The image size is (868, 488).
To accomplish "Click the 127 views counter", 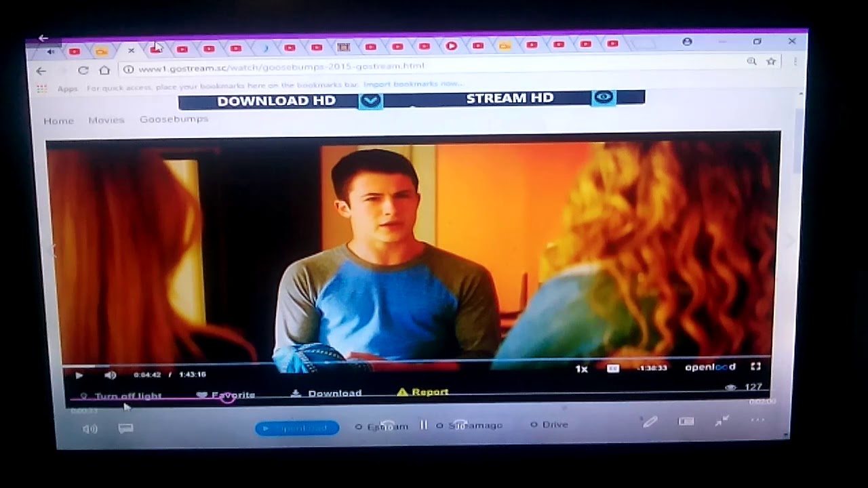I will pyautogui.click(x=745, y=387).
